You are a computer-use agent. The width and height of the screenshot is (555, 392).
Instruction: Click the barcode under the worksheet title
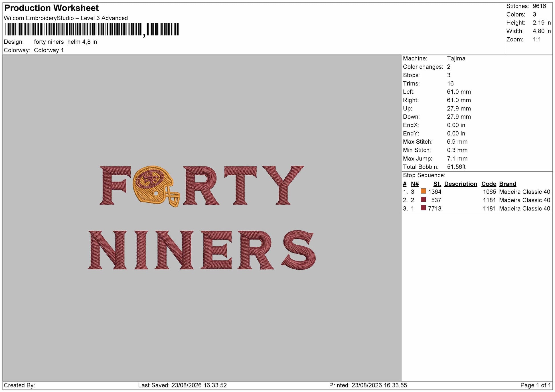pyautogui.click(x=92, y=30)
